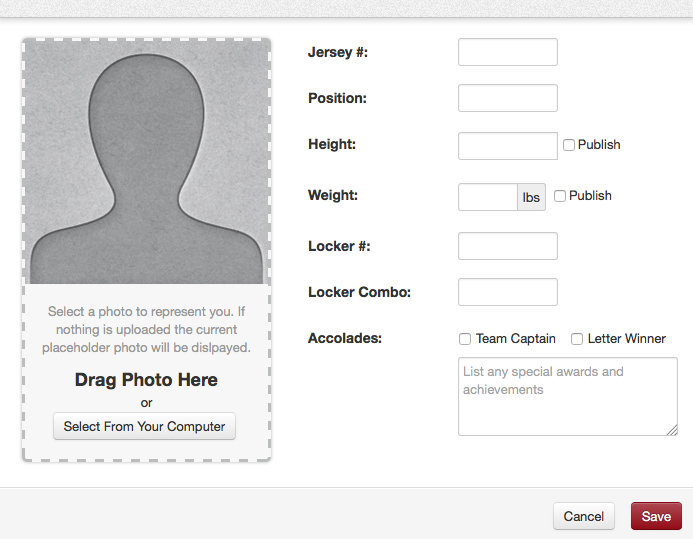The width and height of the screenshot is (693, 539).
Task: Click the Locker # label
Action: click(339, 246)
